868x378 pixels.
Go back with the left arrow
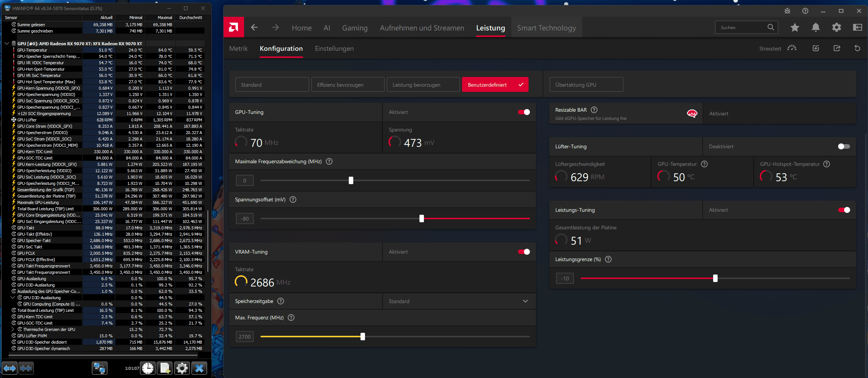click(254, 28)
